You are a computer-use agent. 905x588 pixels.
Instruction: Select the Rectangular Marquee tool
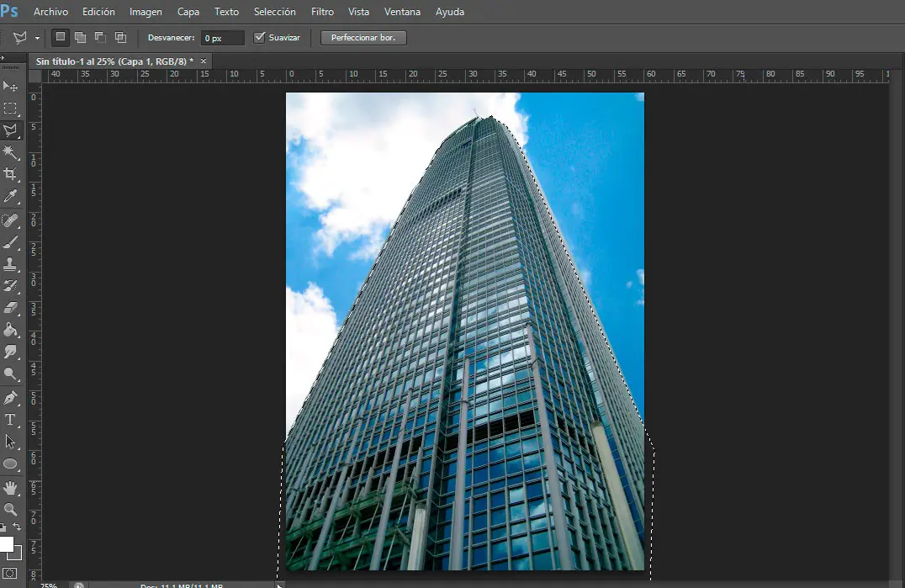pyautogui.click(x=11, y=109)
